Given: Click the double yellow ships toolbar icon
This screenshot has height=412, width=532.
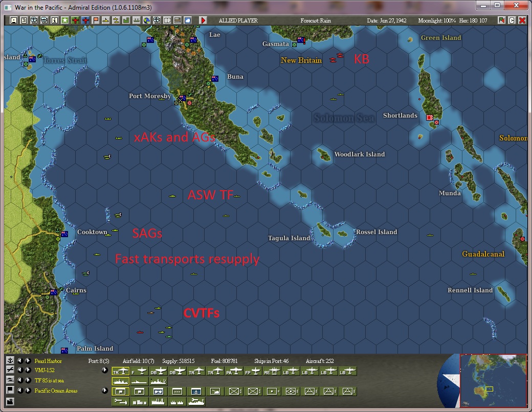Looking at the screenshot, I should [116, 20].
